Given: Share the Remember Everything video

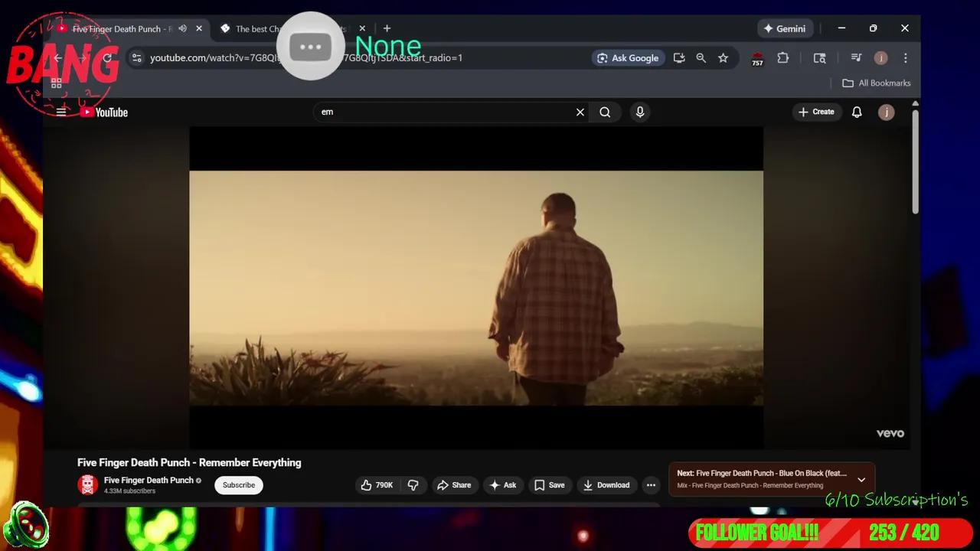Looking at the screenshot, I should coord(454,485).
